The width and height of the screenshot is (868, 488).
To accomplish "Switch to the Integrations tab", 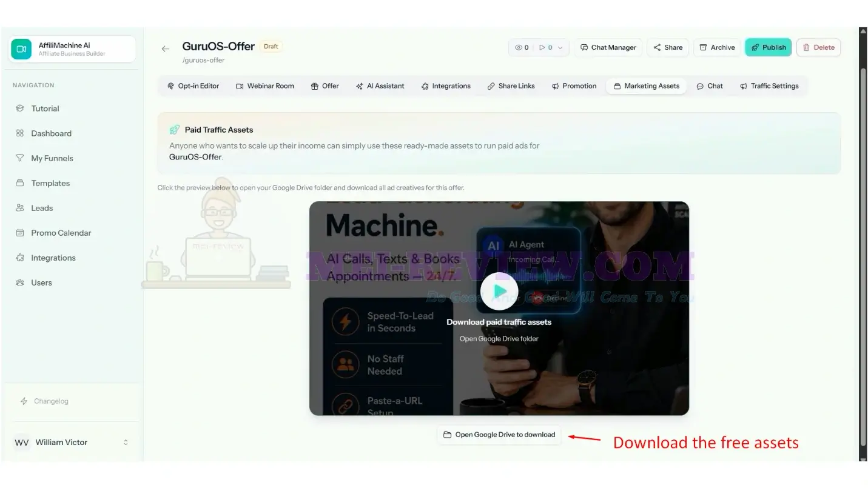I will click(x=446, y=86).
